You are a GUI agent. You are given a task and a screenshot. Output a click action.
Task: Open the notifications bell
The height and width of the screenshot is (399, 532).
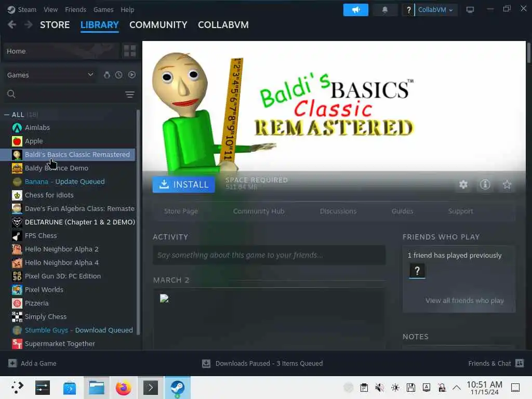385,10
